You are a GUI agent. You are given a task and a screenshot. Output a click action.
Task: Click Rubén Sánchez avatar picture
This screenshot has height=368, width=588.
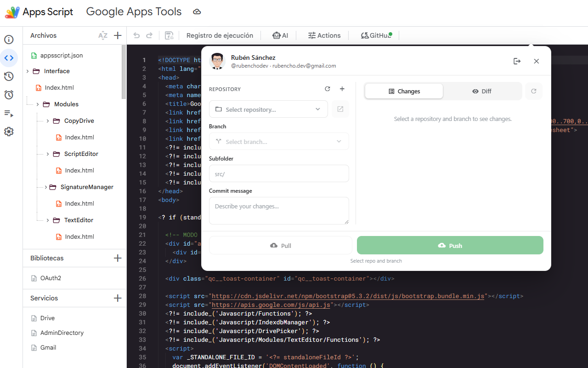217,61
